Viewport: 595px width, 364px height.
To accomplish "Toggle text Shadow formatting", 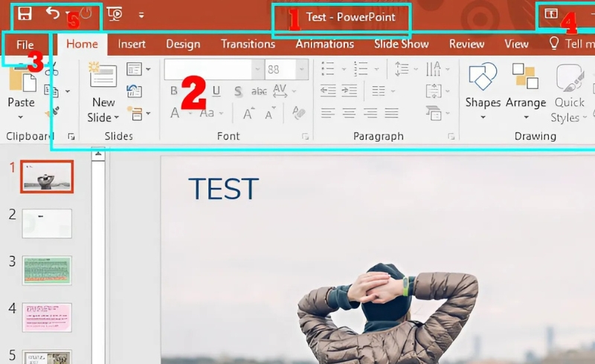I will tap(237, 91).
